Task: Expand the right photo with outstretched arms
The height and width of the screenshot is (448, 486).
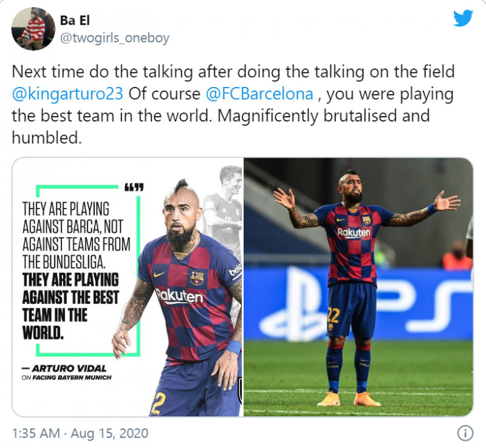Action: 358,287
